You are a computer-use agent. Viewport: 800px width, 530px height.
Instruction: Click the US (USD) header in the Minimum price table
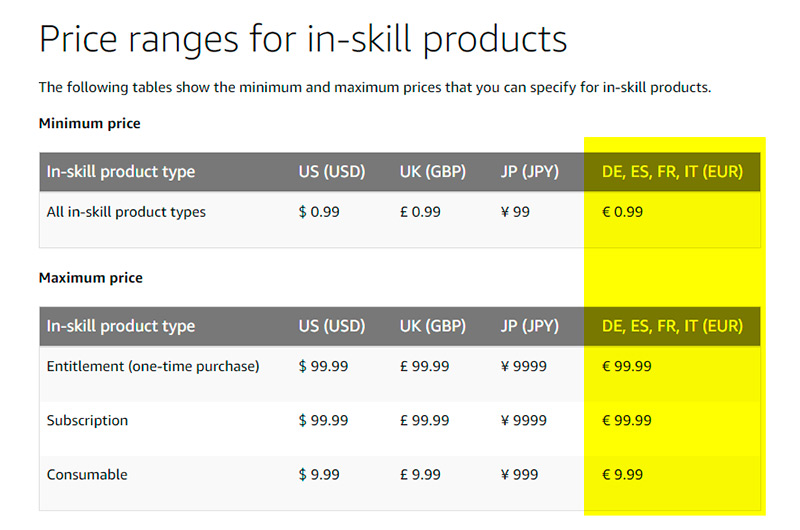332,172
